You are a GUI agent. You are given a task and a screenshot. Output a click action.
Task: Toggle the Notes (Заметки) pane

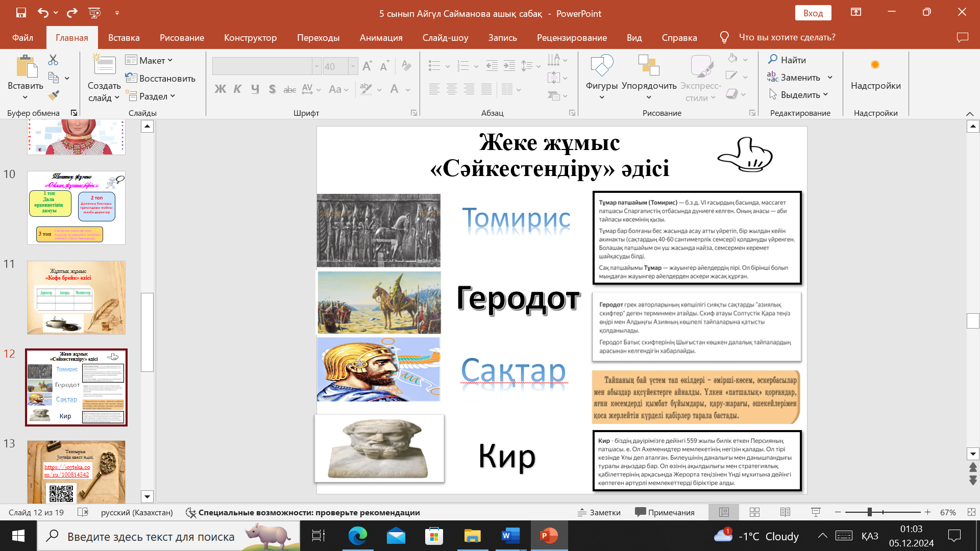[599, 512]
